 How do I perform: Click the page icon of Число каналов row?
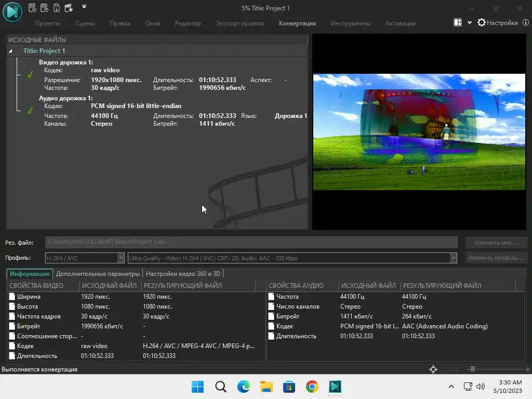[x=271, y=307]
